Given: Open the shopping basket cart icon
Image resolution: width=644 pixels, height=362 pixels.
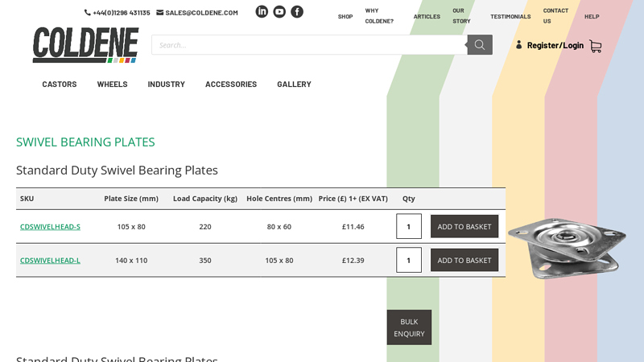Looking at the screenshot, I should (x=596, y=46).
